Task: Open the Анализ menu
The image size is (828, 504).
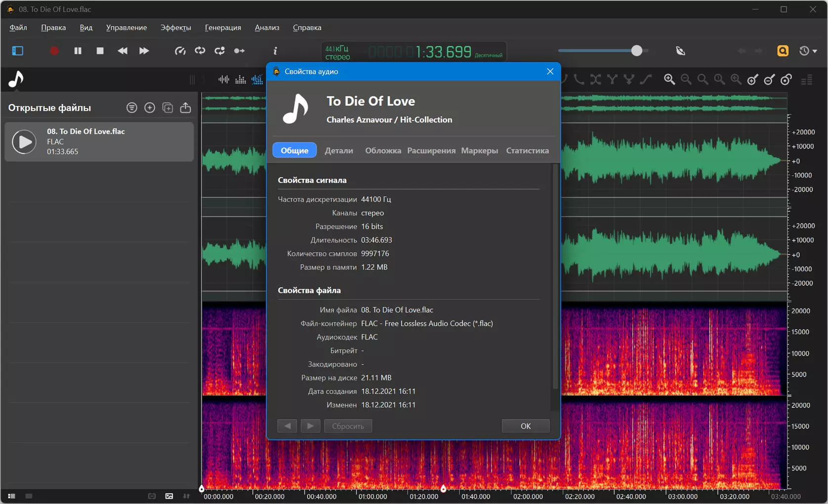Action: pos(267,28)
